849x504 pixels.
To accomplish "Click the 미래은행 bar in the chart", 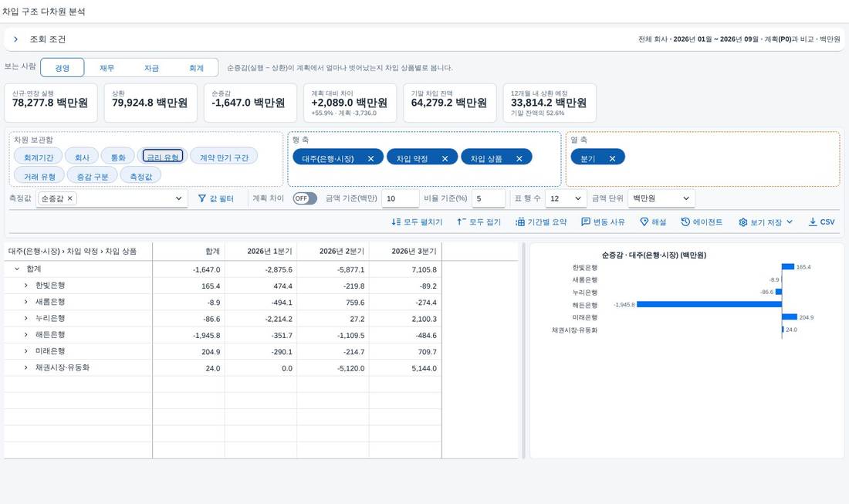I will [x=790, y=316].
